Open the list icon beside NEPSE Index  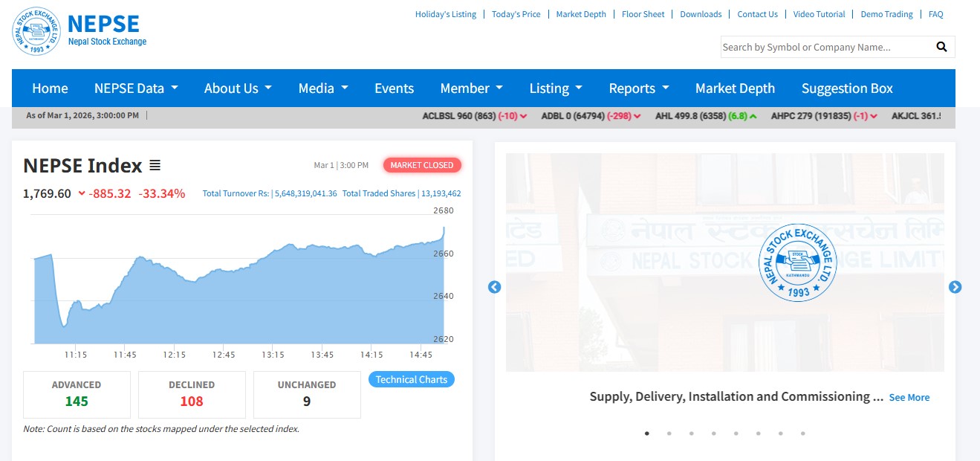click(x=155, y=165)
